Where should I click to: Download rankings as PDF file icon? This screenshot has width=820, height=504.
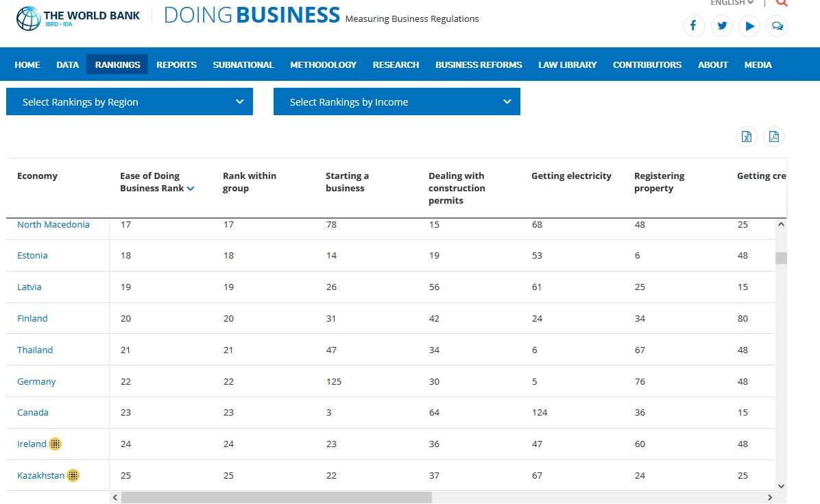(x=774, y=136)
